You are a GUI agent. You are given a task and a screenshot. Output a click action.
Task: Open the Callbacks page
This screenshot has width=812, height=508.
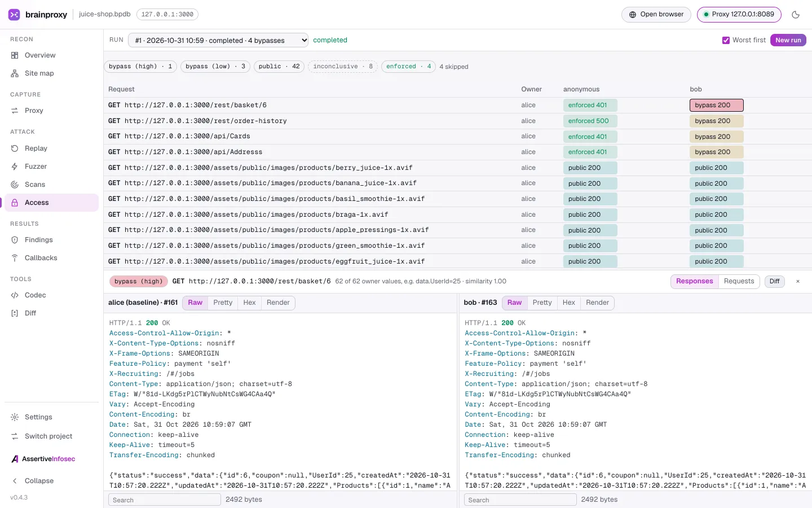pos(51,258)
